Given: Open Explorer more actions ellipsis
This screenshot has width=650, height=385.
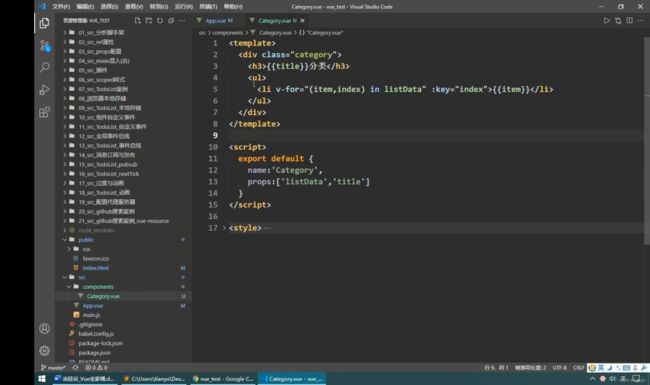Looking at the screenshot, I should pyautogui.click(x=182, y=20).
